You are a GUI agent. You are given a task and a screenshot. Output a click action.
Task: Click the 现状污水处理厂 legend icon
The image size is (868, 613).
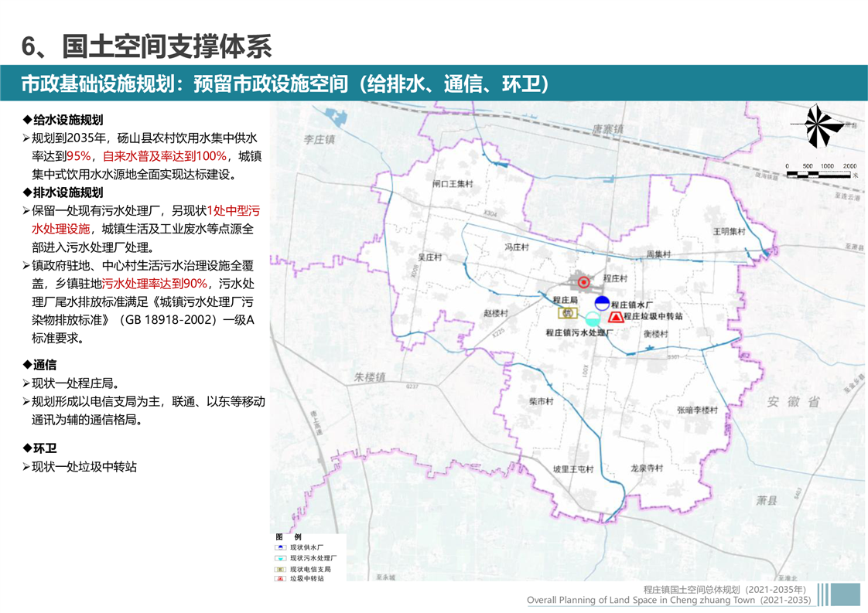tap(280, 557)
